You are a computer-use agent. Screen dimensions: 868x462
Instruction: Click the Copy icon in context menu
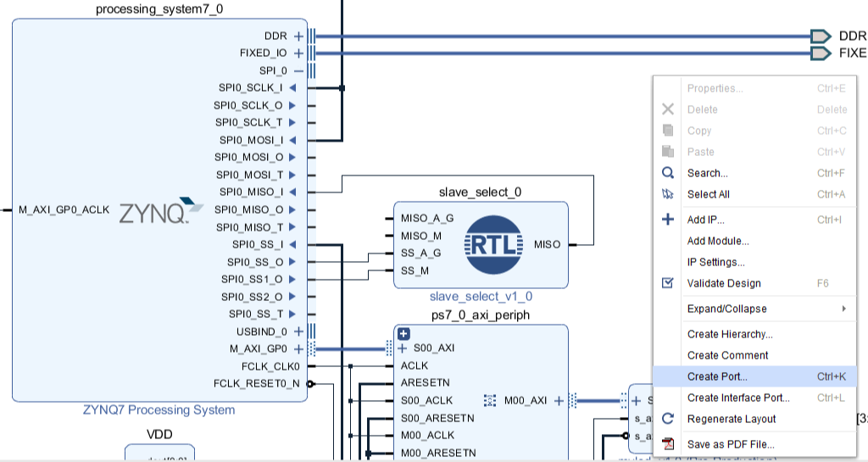coord(668,131)
